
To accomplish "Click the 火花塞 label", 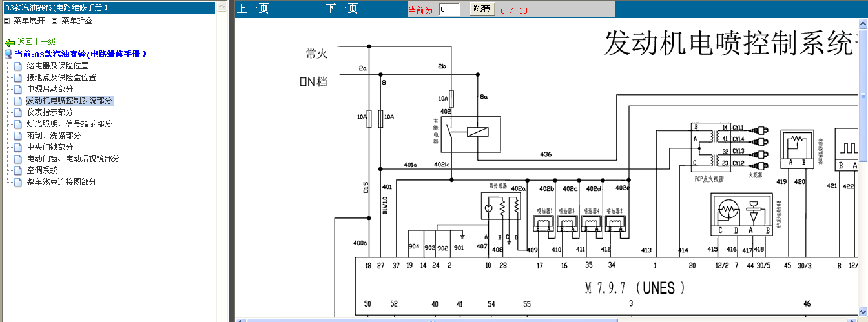I will pos(755,175).
